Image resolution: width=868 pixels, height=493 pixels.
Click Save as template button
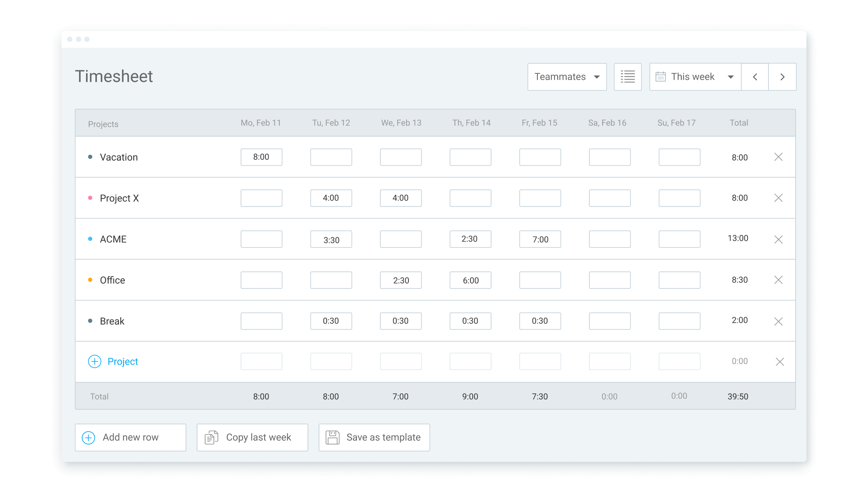pyautogui.click(x=374, y=437)
